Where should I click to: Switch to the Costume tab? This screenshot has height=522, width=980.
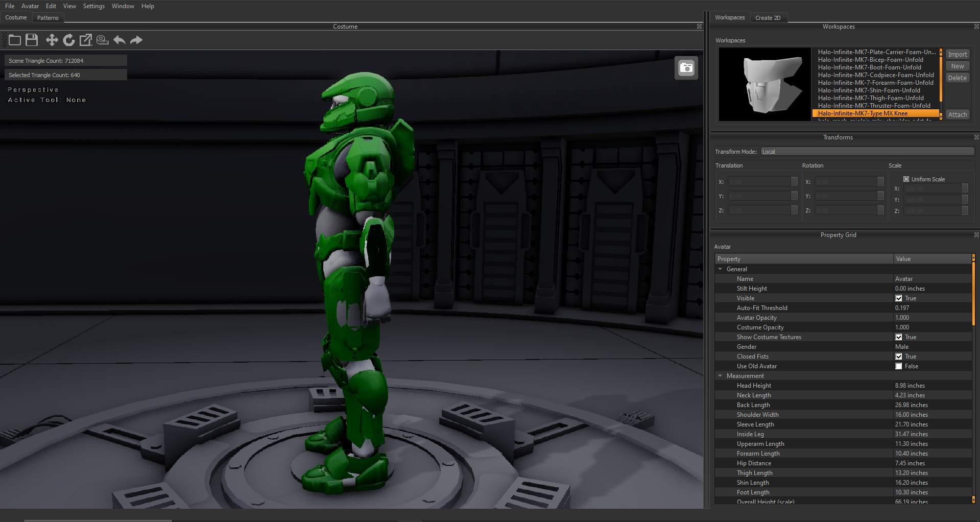16,17
